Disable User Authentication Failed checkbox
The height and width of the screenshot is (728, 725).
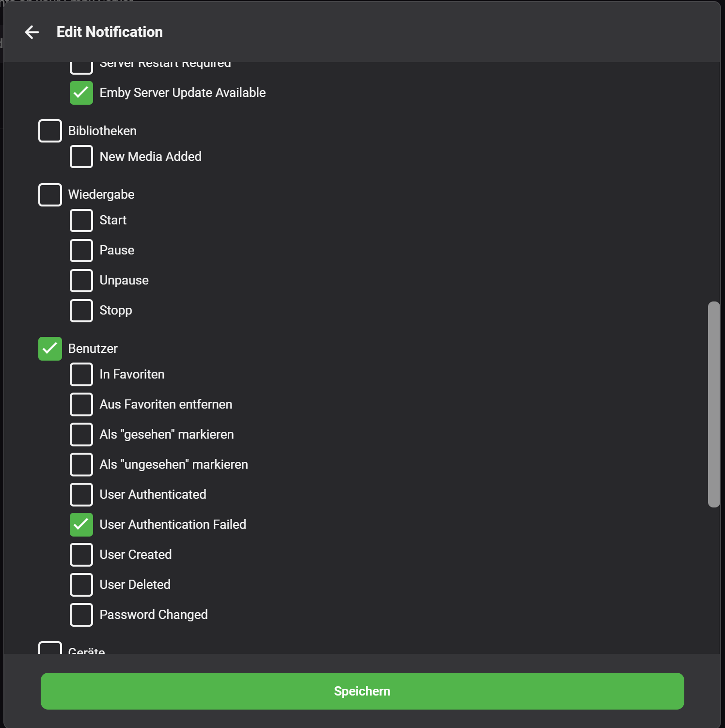81,525
